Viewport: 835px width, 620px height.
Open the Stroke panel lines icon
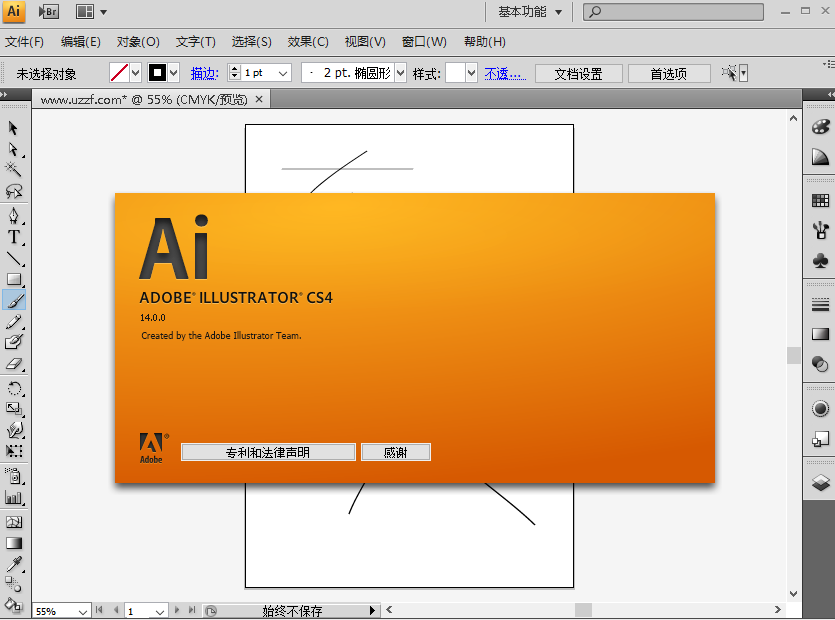tap(820, 305)
